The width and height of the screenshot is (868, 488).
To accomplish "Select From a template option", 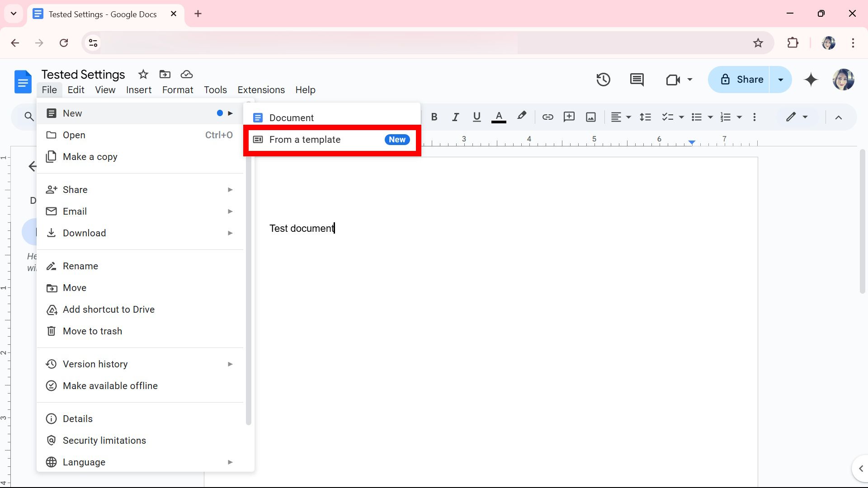I will pyautogui.click(x=331, y=139).
